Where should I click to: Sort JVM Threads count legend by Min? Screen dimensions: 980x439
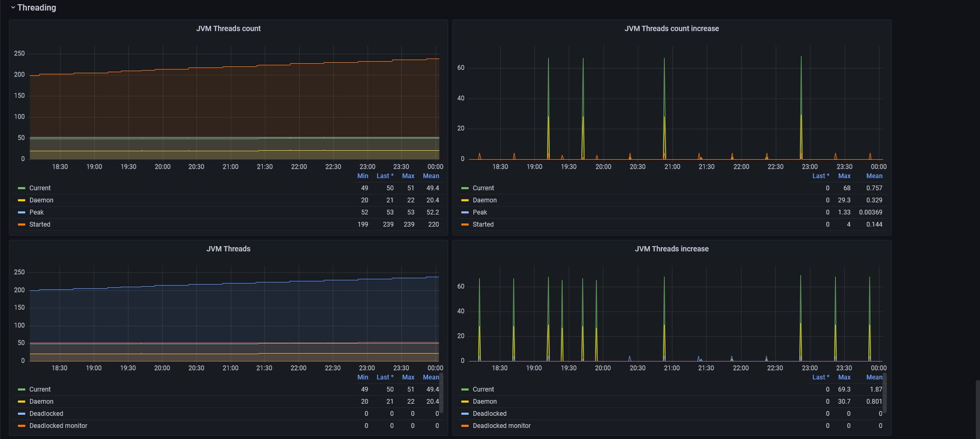[x=363, y=176]
